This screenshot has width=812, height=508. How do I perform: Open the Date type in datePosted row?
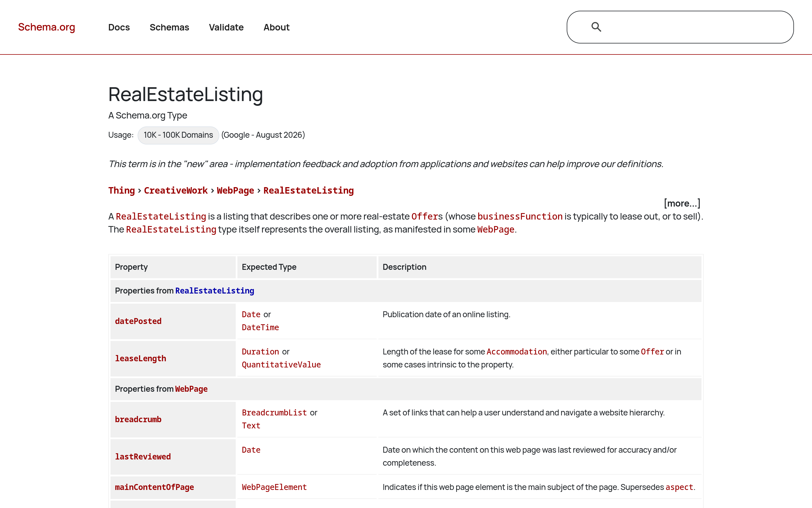pos(251,314)
